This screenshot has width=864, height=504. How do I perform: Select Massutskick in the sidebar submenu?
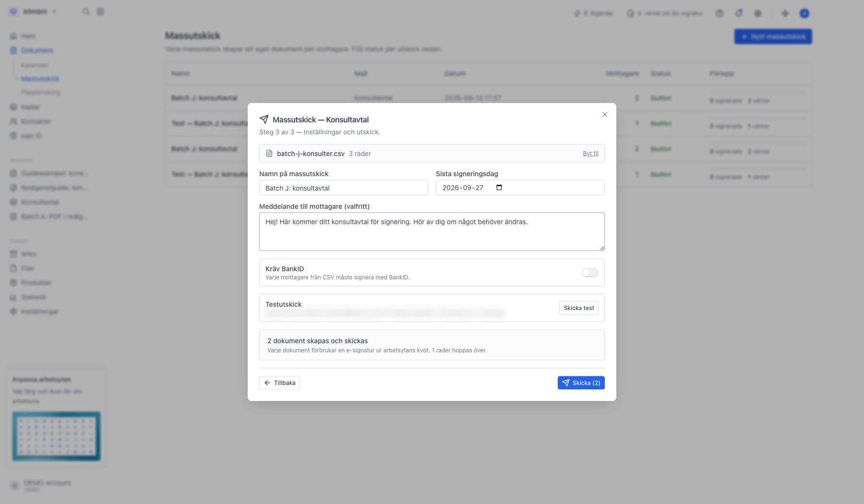[40, 79]
